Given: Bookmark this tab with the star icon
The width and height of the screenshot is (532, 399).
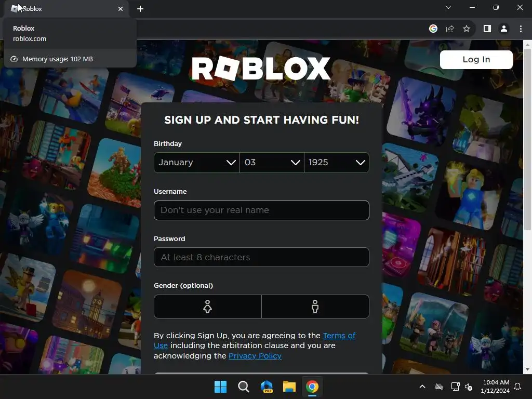Looking at the screenshot, I should coord(467,29).
